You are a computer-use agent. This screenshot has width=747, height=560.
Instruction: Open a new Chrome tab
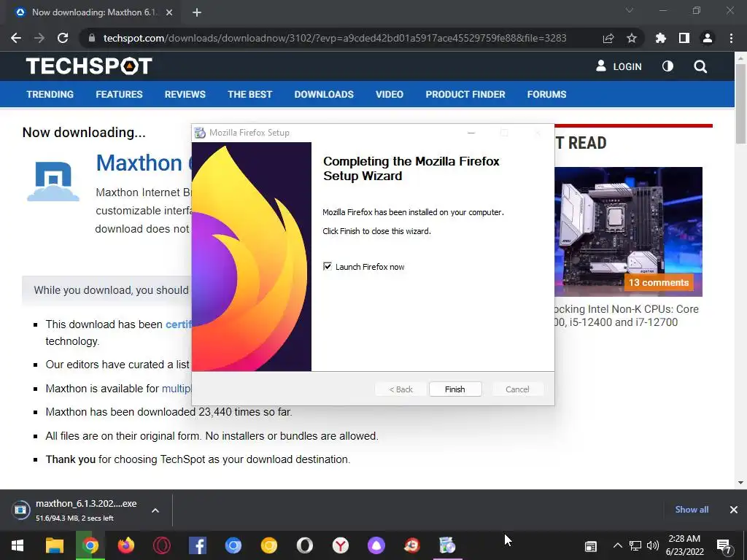pos(197,12)
